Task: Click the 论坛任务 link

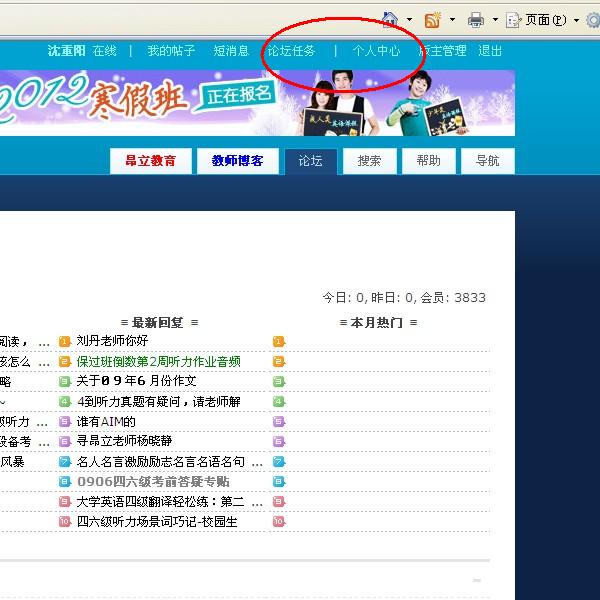Action: click(291, 51)
